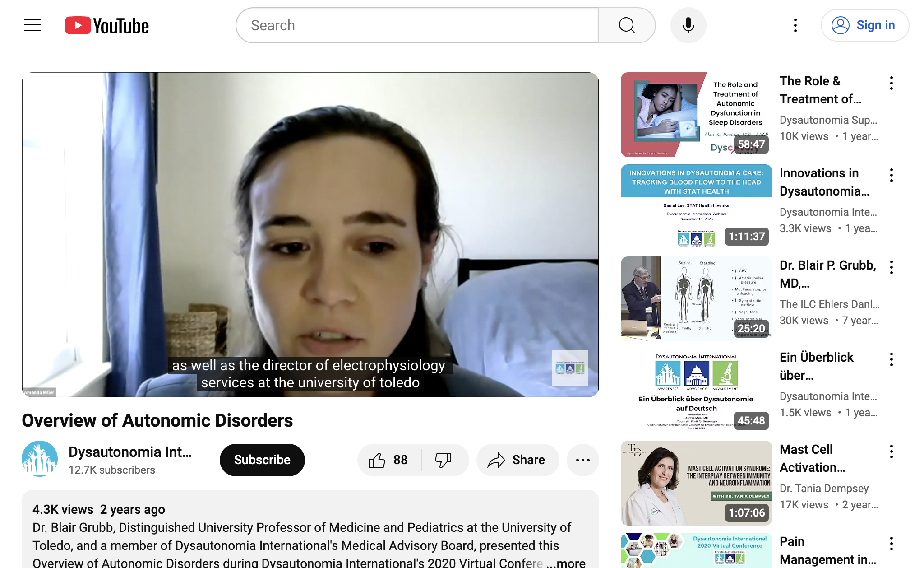Screen dimensions: 924x568
Task: Open more actions menu under the video
Action: tap(582, 460)
